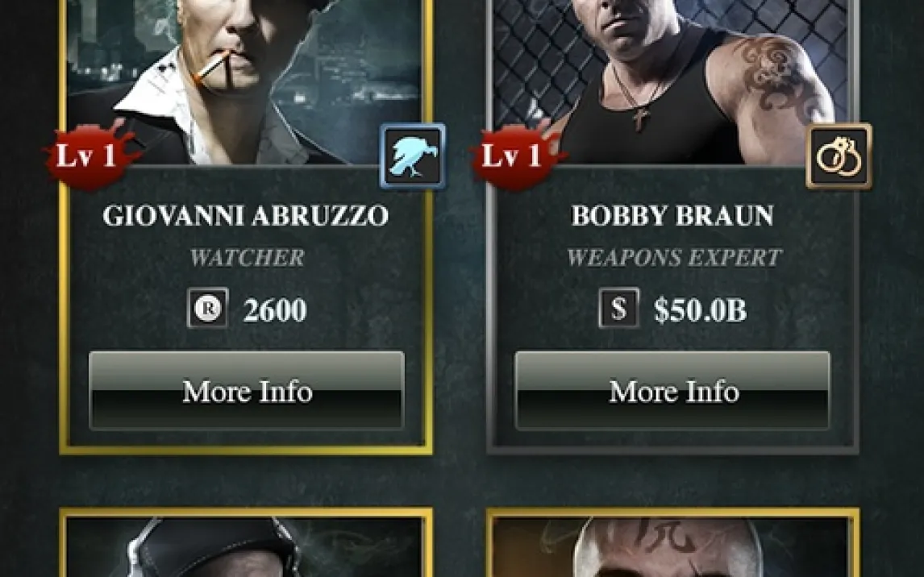Tap the WATCHER role text
Viewport: 924px width, 577px height.
click(x=247, y=257)
